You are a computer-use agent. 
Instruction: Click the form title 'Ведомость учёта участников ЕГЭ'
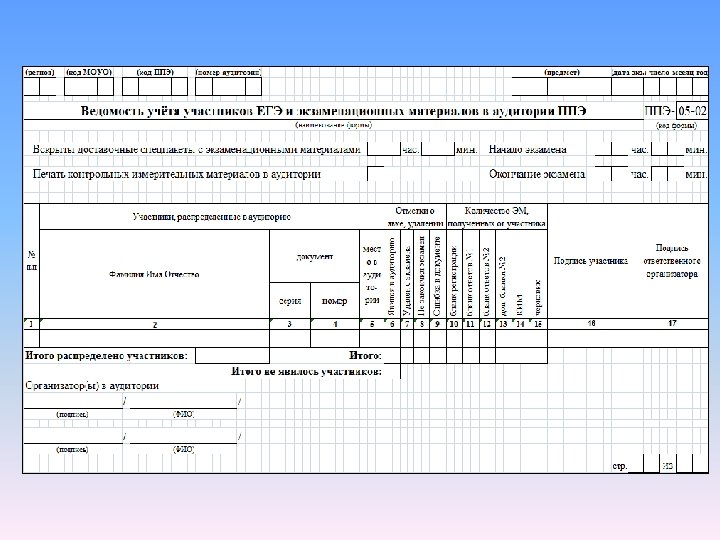(181, 111)
